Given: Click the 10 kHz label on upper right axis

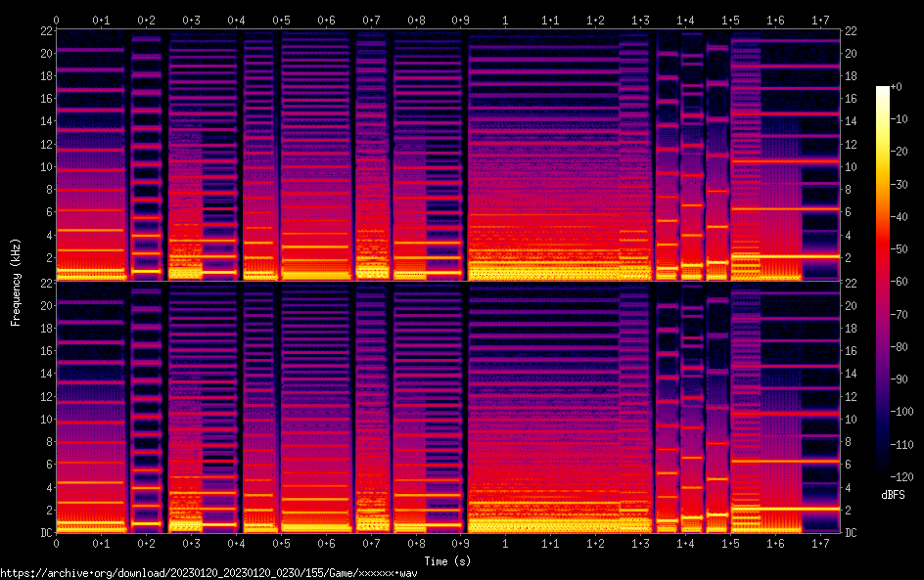Looking at the screenshot, I should pos(851,166).
